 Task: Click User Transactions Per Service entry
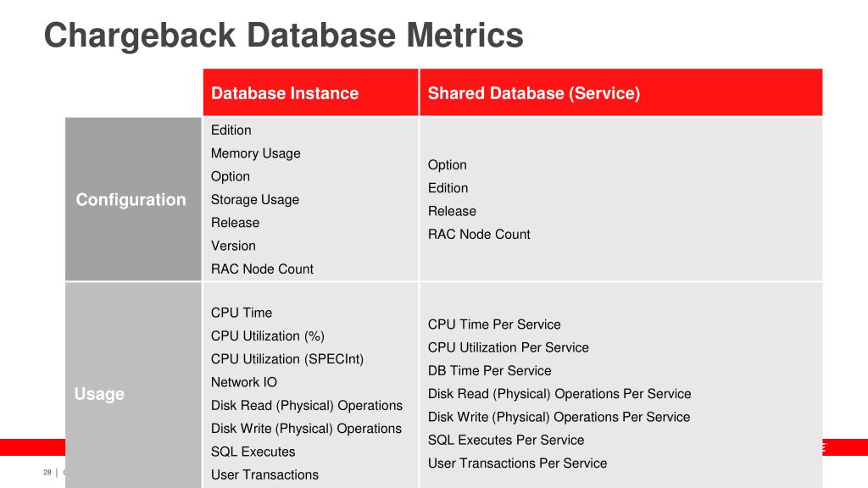pos(517,463)
